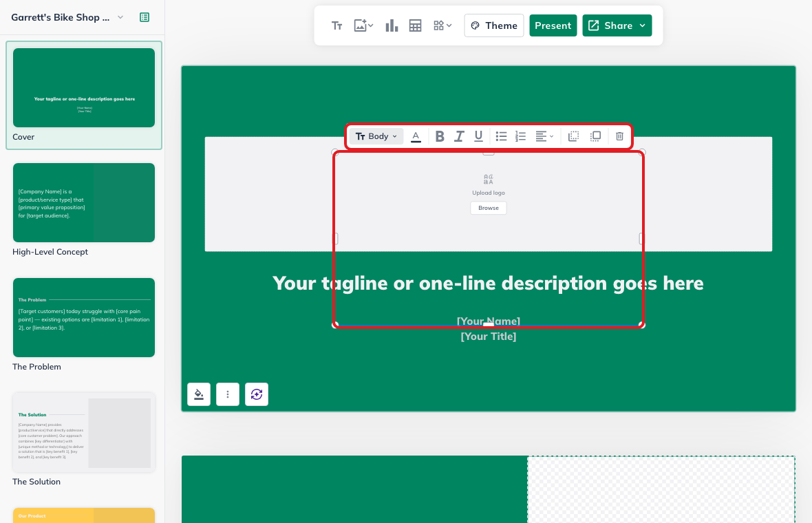Click the refresh layout icon

(x=257, y=394)
